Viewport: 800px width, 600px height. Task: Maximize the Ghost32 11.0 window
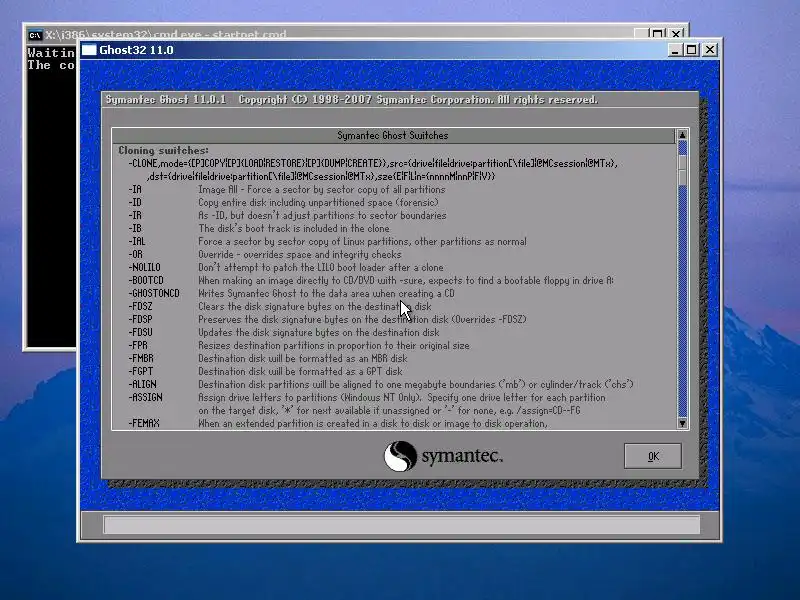coord(692,50)
